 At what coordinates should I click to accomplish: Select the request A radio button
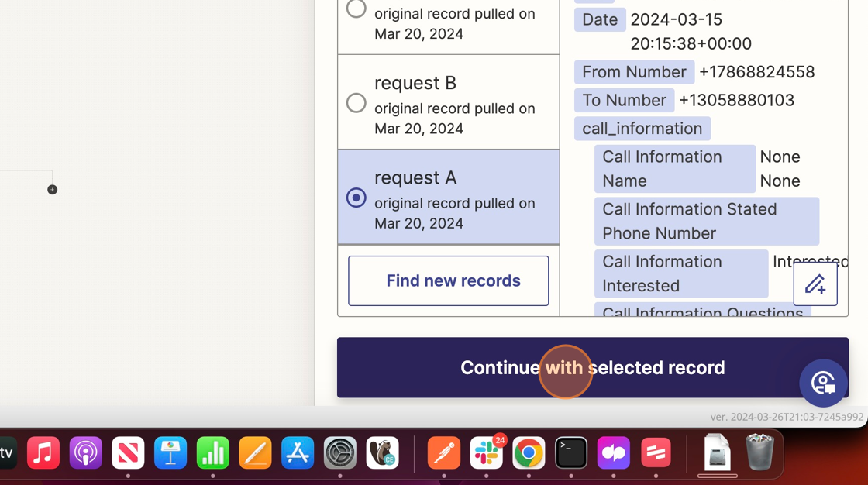[356, 198]
